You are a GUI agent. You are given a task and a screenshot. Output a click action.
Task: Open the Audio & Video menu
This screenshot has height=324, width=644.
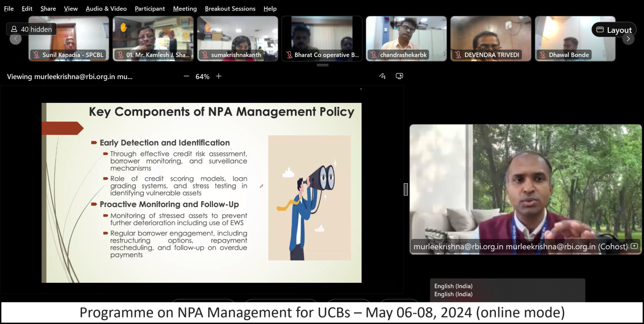[x=106, y=9]
